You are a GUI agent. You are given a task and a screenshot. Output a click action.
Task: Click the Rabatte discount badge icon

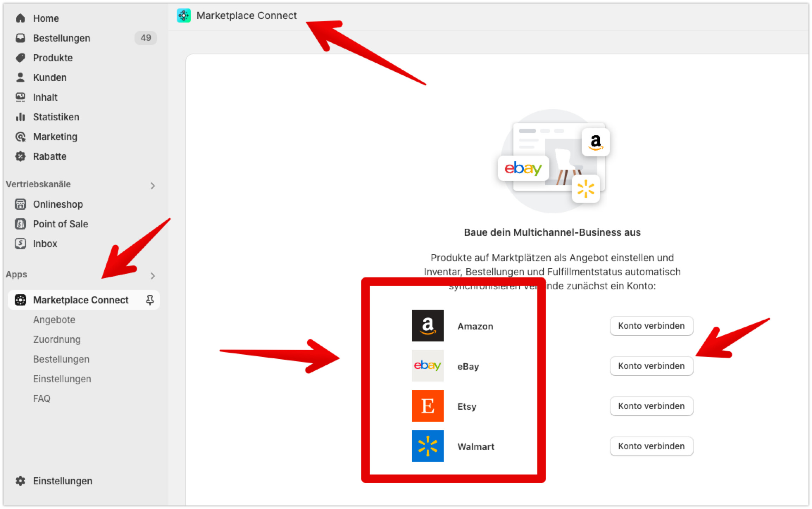20,156
